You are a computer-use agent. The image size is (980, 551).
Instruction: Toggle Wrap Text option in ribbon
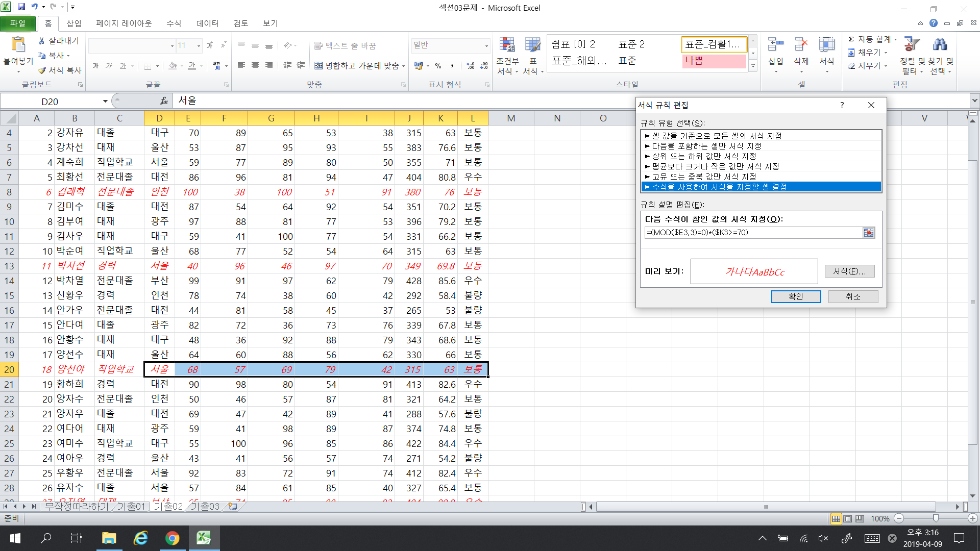[x=345, y=46]
